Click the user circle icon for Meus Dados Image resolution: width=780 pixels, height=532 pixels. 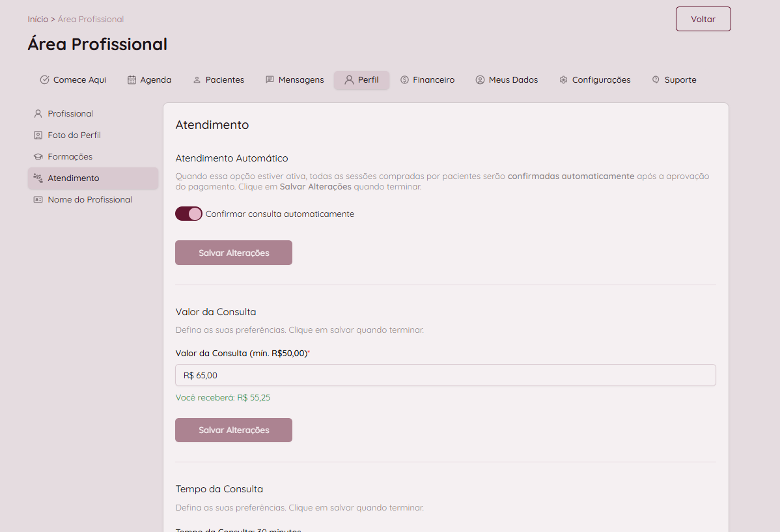pyautogui.click(x=480, y=80)
